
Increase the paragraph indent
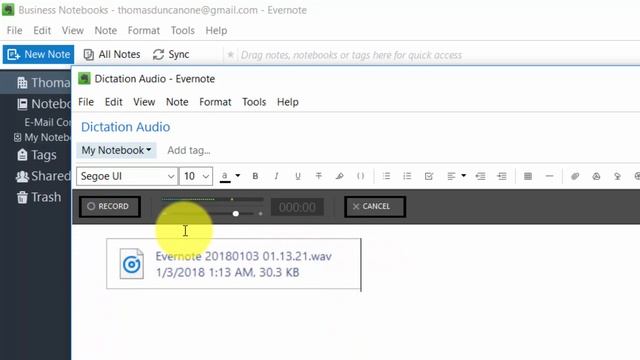pyautogui.click(x=502, y=176)
